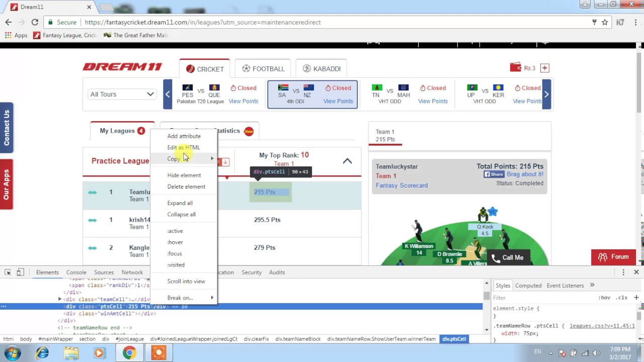This screenshot has width=644, height=362.
Task: Open the Apps shortcut in bookmarks bar
Action: [x=16, y=35]
